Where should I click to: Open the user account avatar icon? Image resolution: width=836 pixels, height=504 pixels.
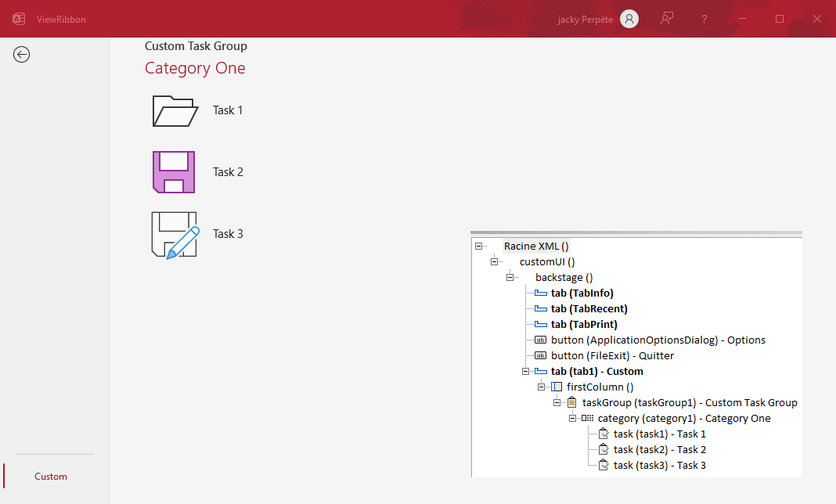click(x=629, y=19)
